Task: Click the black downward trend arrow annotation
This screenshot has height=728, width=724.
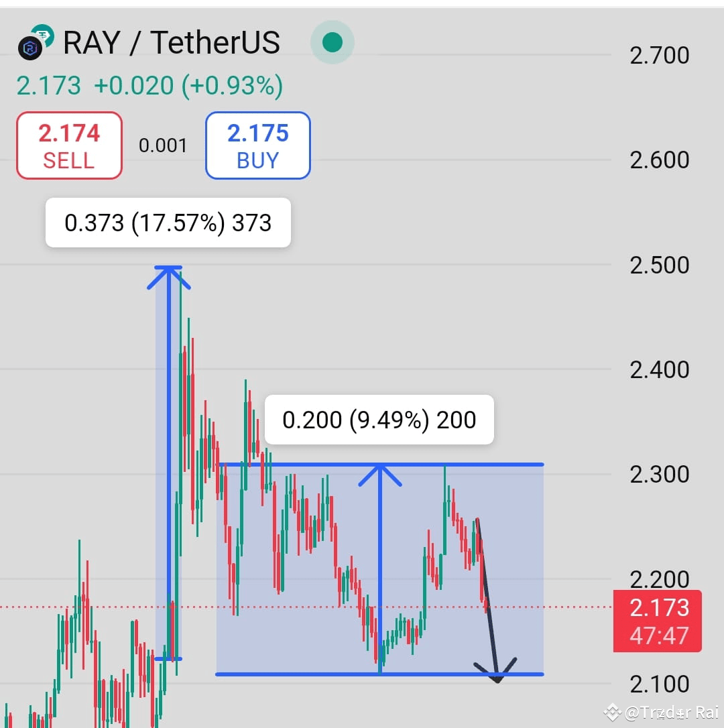Action: pyautogui.click(x=489, y=617)
